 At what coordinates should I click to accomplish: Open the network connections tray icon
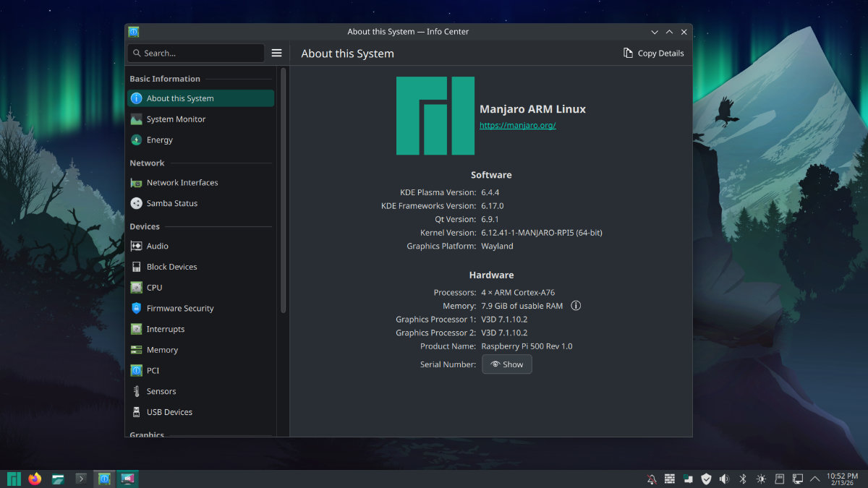pos(798,479)
